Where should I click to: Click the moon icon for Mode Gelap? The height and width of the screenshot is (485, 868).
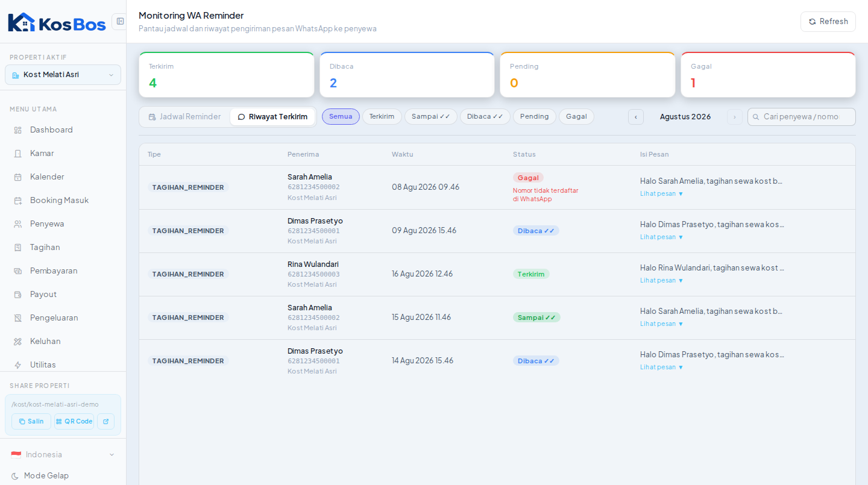click(15, 476)
